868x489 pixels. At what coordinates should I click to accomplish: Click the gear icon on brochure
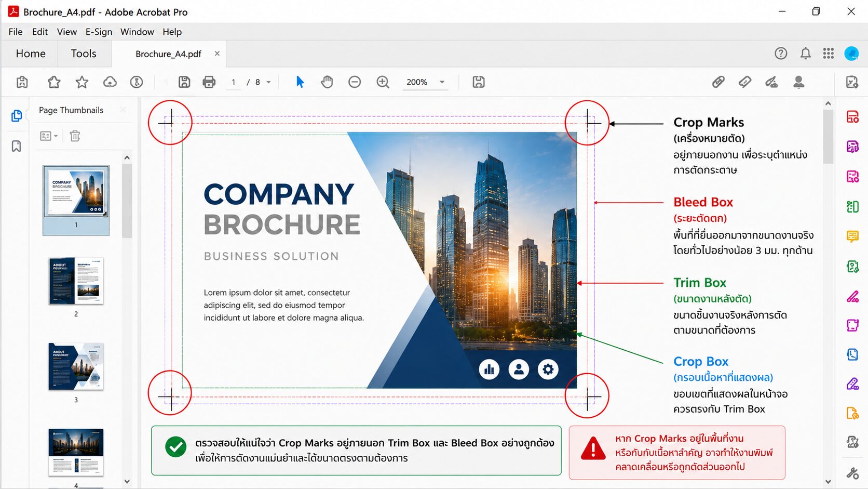(548, 369)
